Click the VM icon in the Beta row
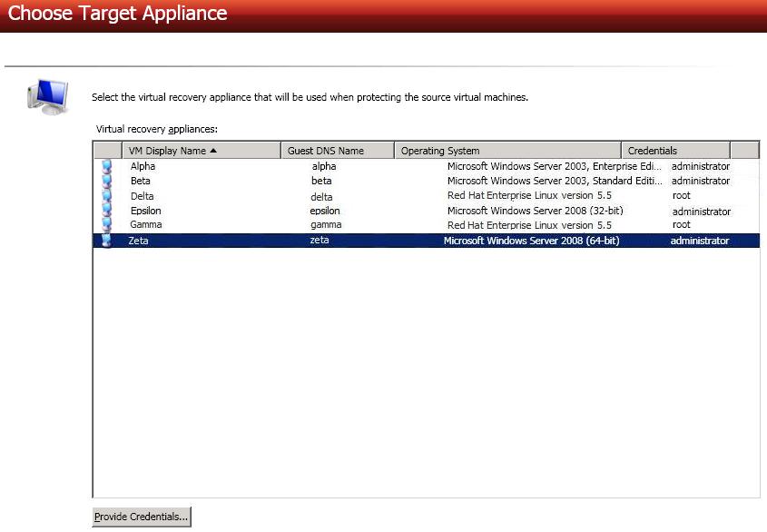767x532 pixels. 106,181
